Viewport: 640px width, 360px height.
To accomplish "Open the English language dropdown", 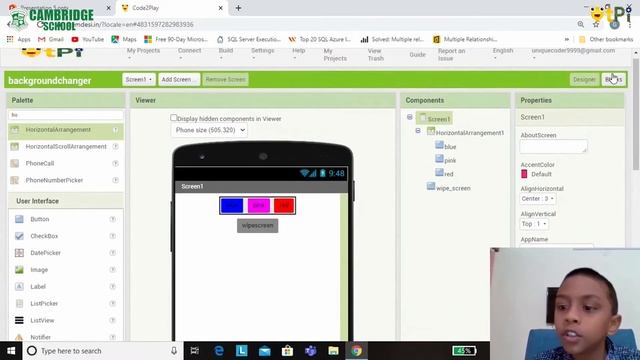I will tap(502, 54).
